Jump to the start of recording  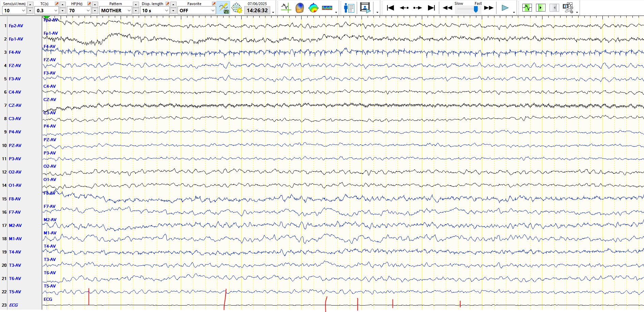[390, 7]
